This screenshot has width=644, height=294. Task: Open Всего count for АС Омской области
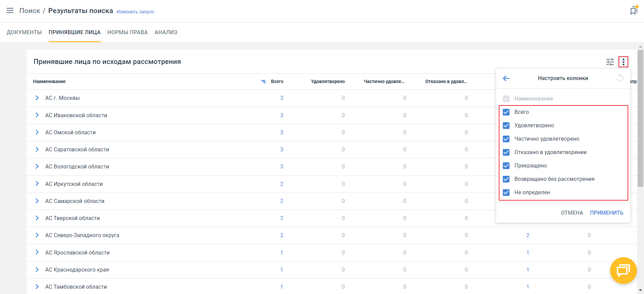(282, 132)
